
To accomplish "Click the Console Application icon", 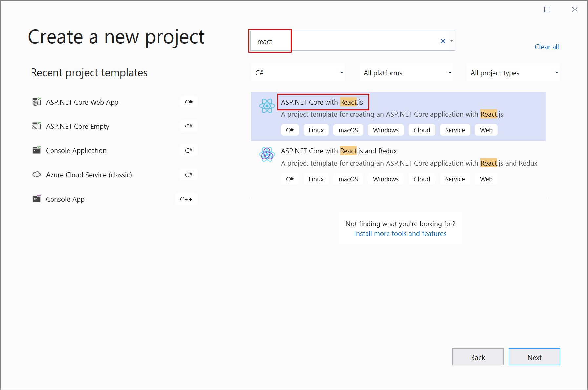I will pyautogui.click(x=36, y=150).
